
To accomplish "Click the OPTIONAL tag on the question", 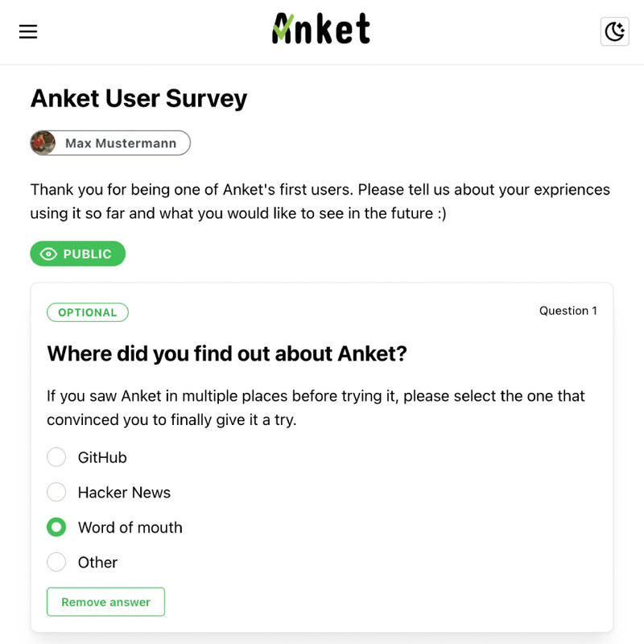I will [x=88, y=312].
